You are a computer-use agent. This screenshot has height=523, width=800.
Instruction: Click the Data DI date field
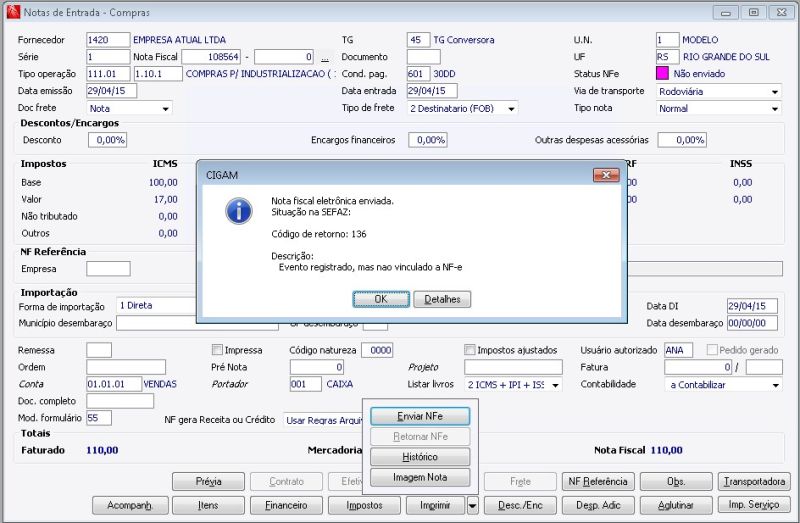tap(752, 306)
